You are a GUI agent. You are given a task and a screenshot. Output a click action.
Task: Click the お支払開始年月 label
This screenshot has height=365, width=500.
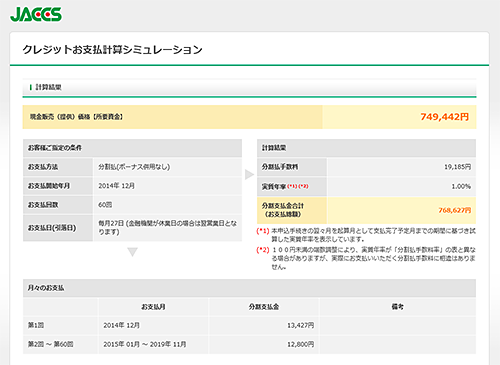tap(49, 186)
